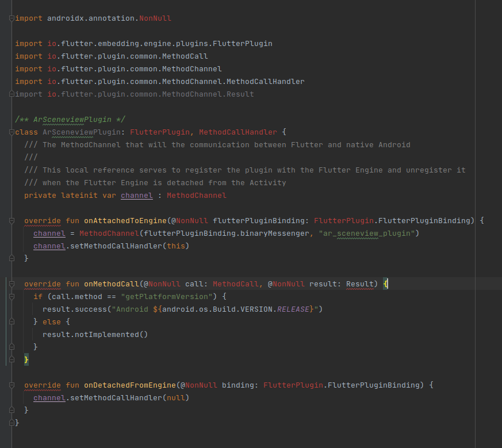This screenshot has width=502, height=448.
Task: Click 'this' in setMethodCallHandler(this)
Action: click(176, 246)
